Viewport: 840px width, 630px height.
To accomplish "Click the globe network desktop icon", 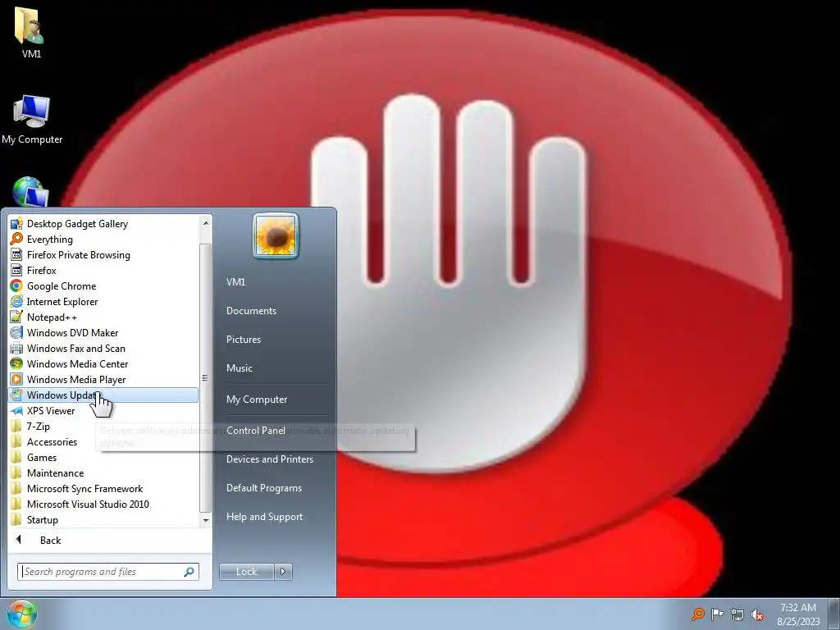I will [x=30, y=192].
